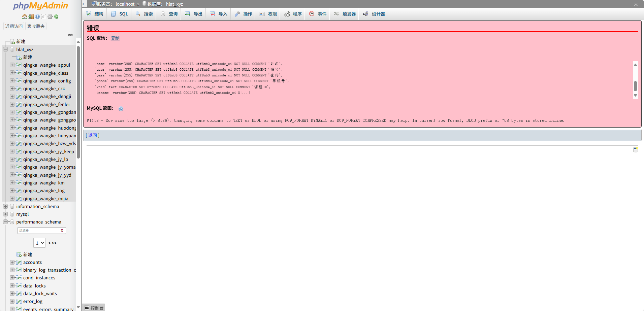Open the 控制台 console bar
Screen dimensions: 644x311
(x=94, y=308)
